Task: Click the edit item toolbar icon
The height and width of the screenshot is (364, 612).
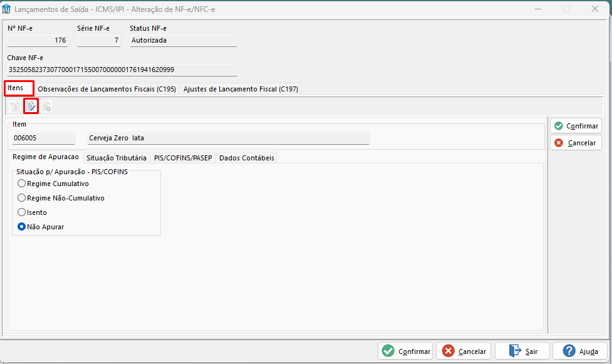Action: tap(31, 107)
